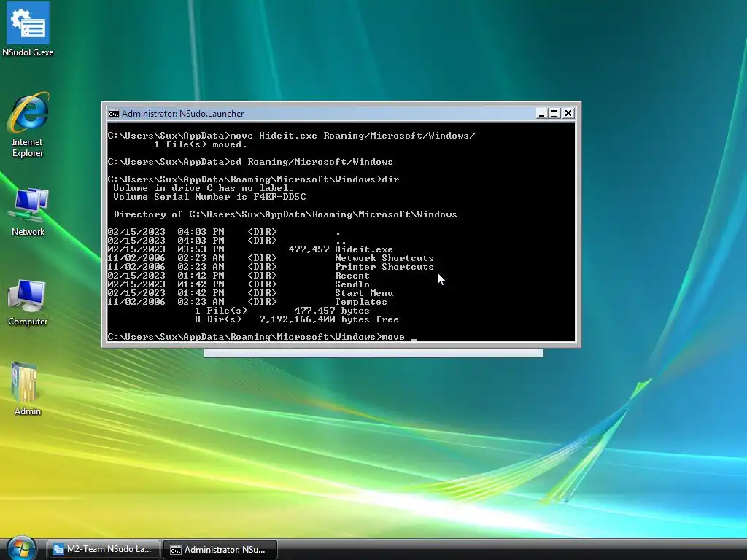Click 'Volume in drive C has no label' line

coord(204,188)
